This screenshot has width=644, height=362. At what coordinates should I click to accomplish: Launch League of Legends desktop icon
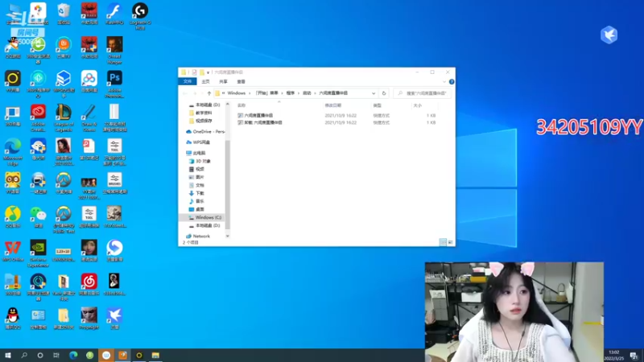[x=64, y=117]
